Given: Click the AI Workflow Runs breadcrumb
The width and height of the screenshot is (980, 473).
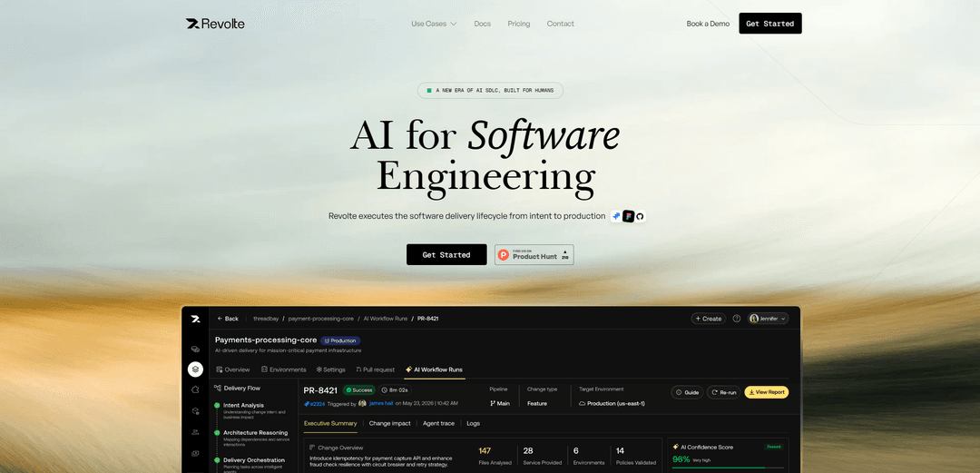Looking at the screenshot, I should [x=386, y=319].
